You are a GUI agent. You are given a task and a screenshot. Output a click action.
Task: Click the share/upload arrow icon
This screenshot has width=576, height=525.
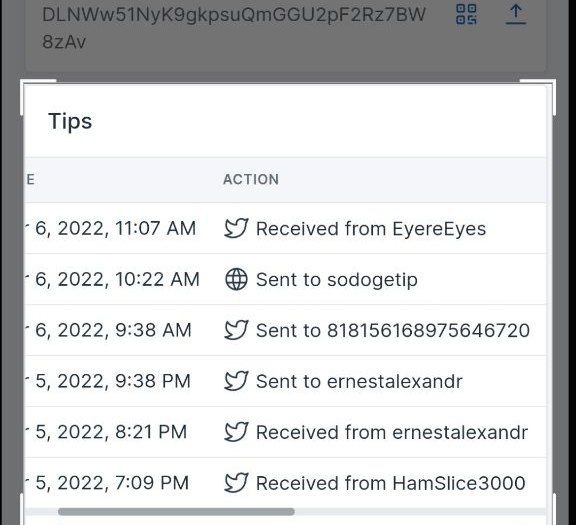(x=516, y=14)
